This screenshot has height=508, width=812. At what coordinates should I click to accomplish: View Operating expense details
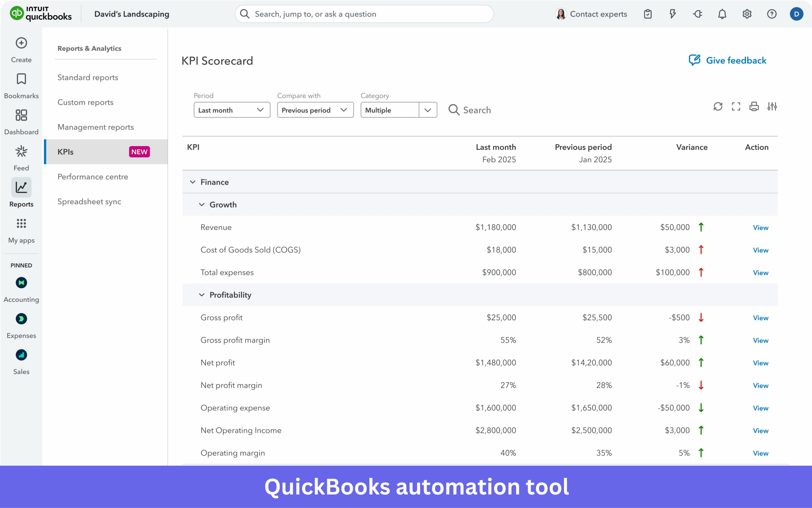760,408
